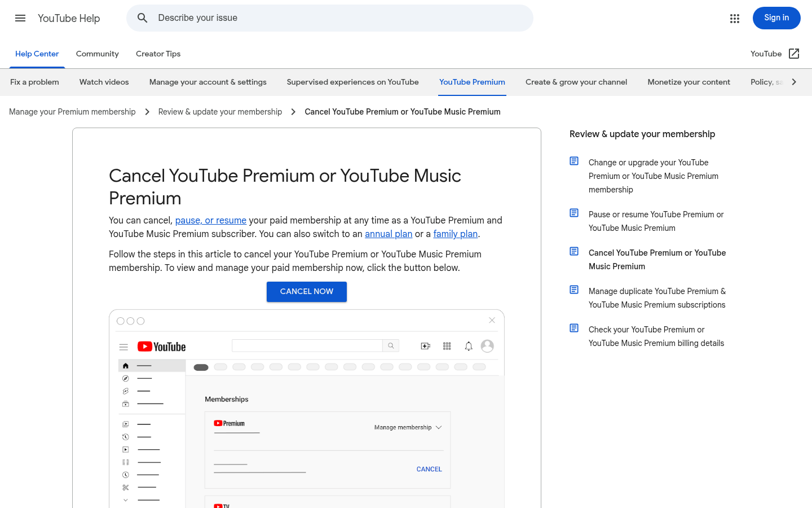Open Pause or resume YouTube Premium article

click(656, 221)
